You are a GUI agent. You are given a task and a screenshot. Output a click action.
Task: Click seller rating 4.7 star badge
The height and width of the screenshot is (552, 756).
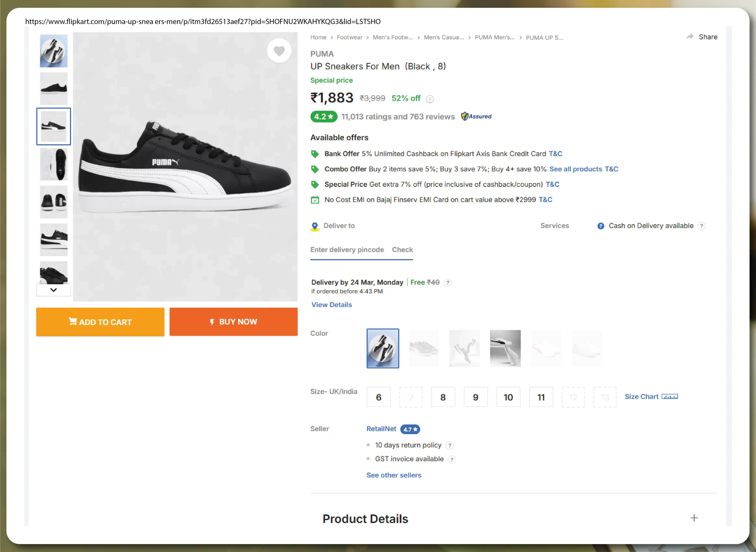pyautogui.click(x=410, y=429)
